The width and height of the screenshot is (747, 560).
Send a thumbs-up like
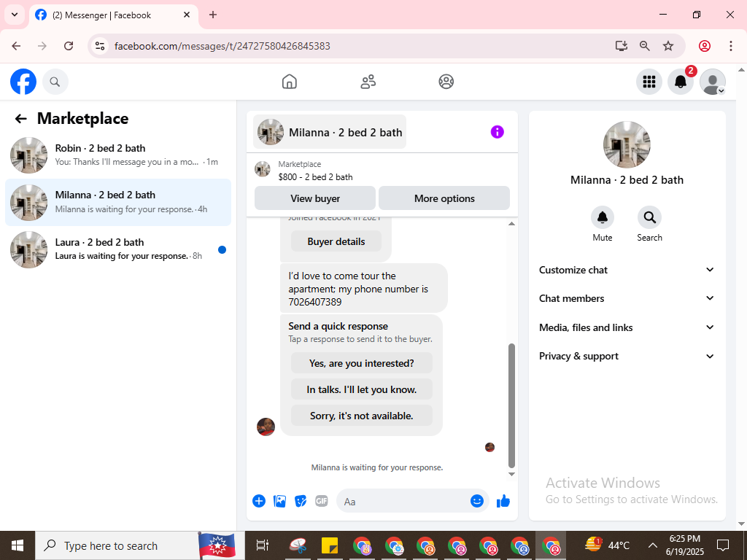503,501
